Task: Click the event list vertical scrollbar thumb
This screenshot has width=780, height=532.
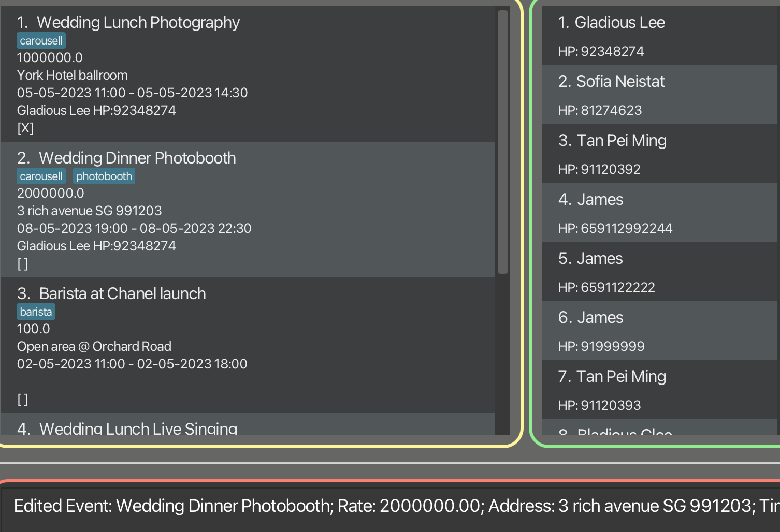Action: pos(502,142)
